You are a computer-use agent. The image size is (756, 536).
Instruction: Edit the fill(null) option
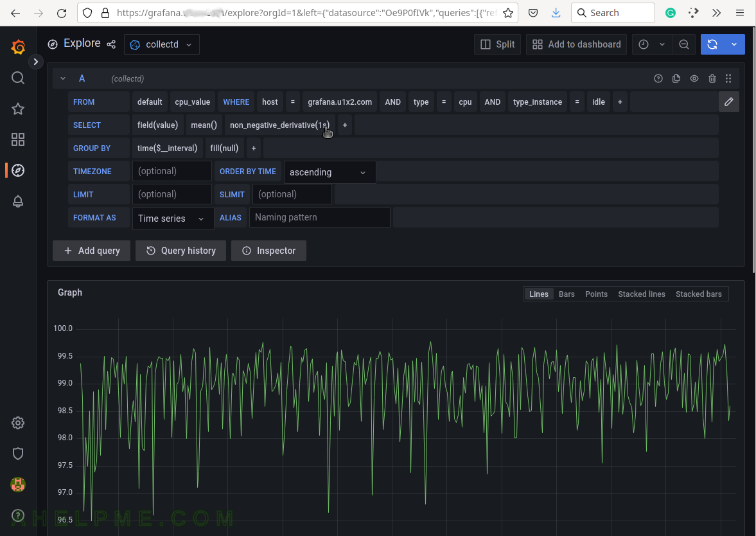coord(224,148)
